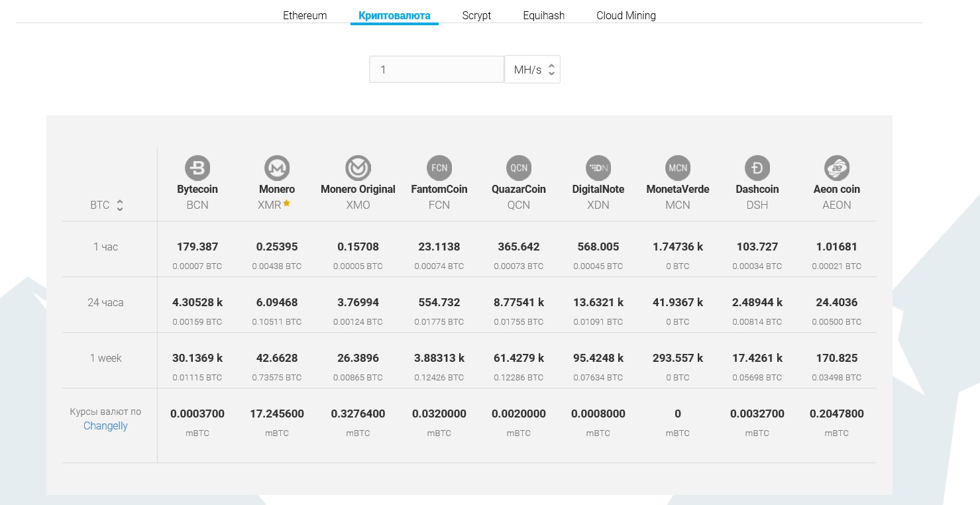Click the Bytecoin coin icon

pyautogui.click(x=197, y=168)
